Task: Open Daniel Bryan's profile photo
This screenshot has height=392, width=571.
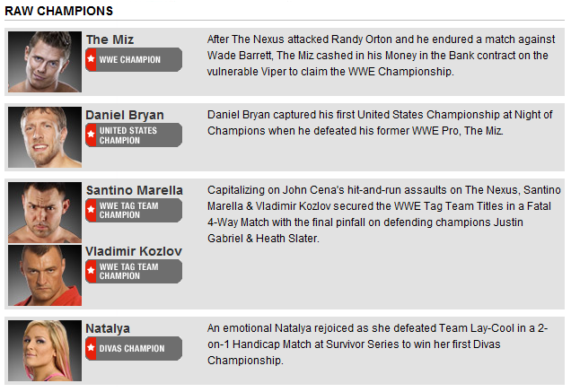Action: point(45,137)
